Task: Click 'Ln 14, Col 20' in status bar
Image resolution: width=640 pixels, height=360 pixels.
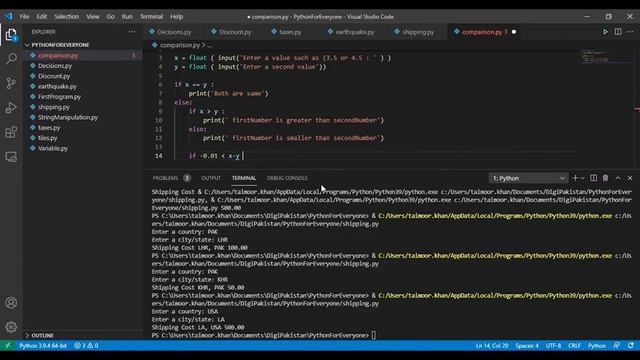Action: (492, 345)
